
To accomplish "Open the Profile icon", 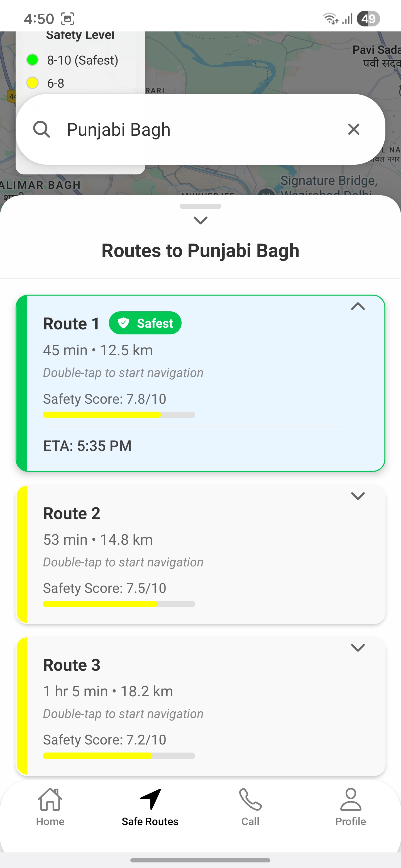I will [x=350, y=799].
